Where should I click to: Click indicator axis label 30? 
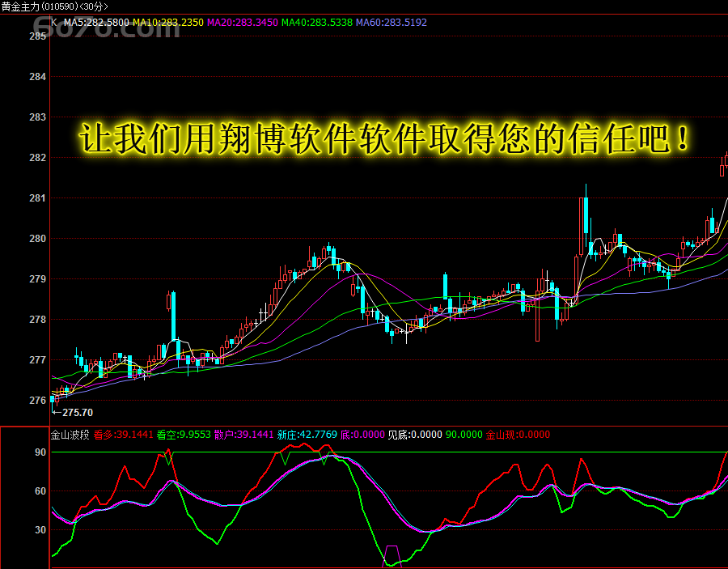tap(40, 529)
